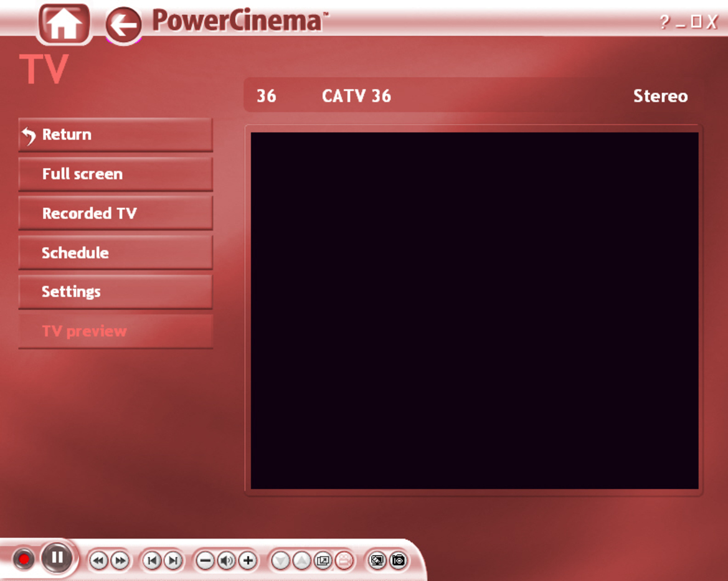Raise the volume with the plus button

tap(248, 560)
